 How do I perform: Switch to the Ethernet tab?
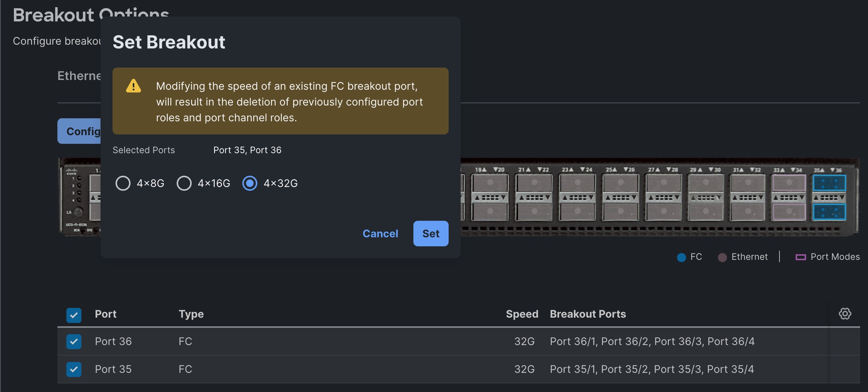pos(80,75)
